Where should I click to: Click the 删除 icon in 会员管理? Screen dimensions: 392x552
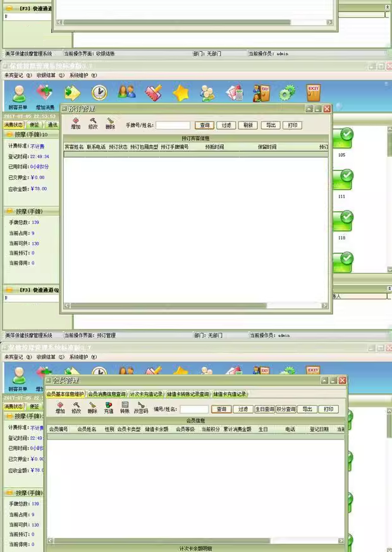tap(92, 408)
